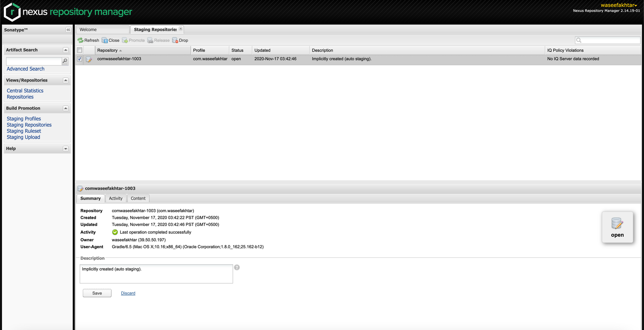Click the waseefakhtar (39.50.50.197) owner value
The height and width of the screenshot is (330, 644).
tap(139, 240)
